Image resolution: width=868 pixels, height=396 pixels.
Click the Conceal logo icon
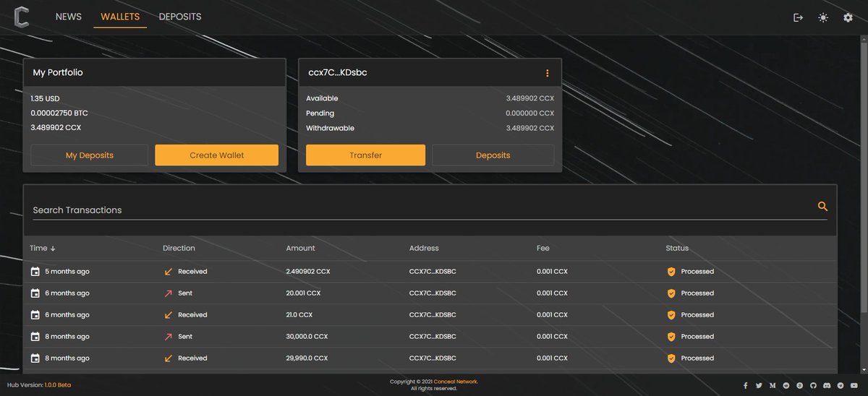(x=22, y=17)
